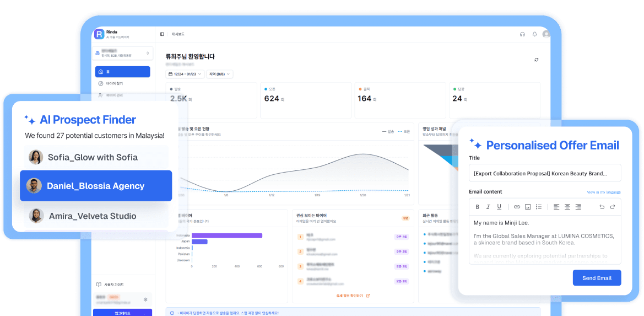This screenshot has height=316, width=644.
Task: Open the notification bell
Action: click(534, 34)
